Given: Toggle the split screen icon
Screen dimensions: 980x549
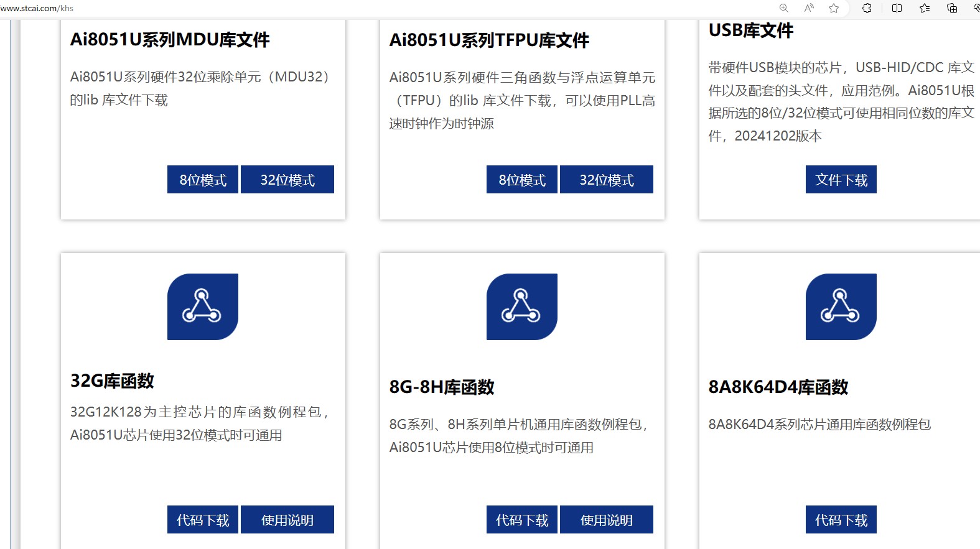Looking at the screenshot, I should pyautogui.click(x=897, y=8).
